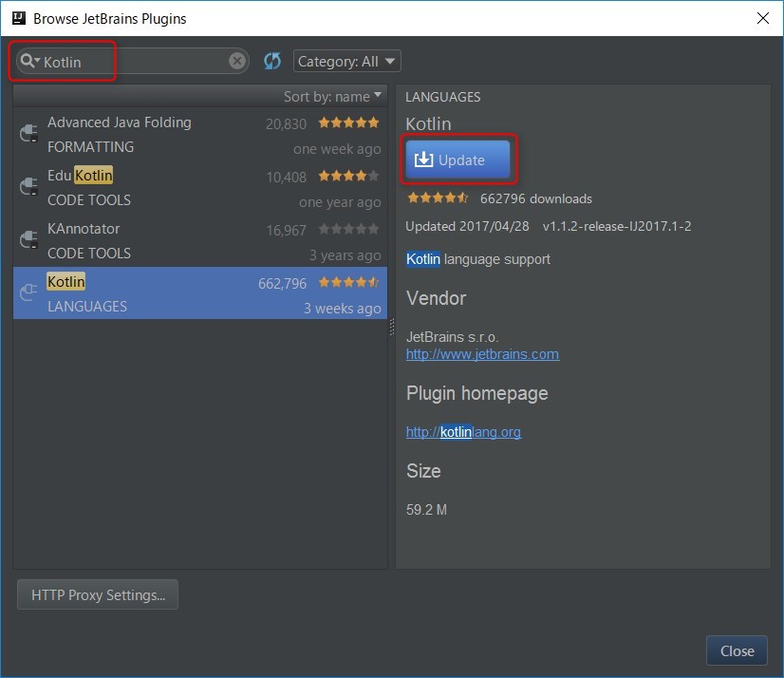Screen dimensions: 784x678
Task: Click the 16,967 download count
Action: coord(286,230)
